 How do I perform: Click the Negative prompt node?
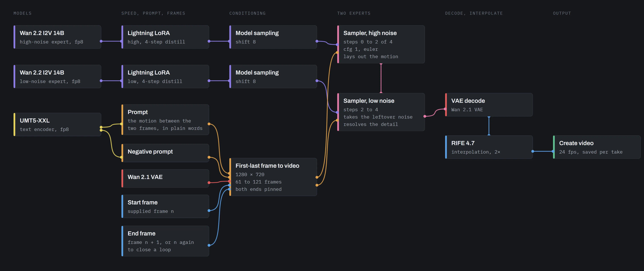[165, 153]
